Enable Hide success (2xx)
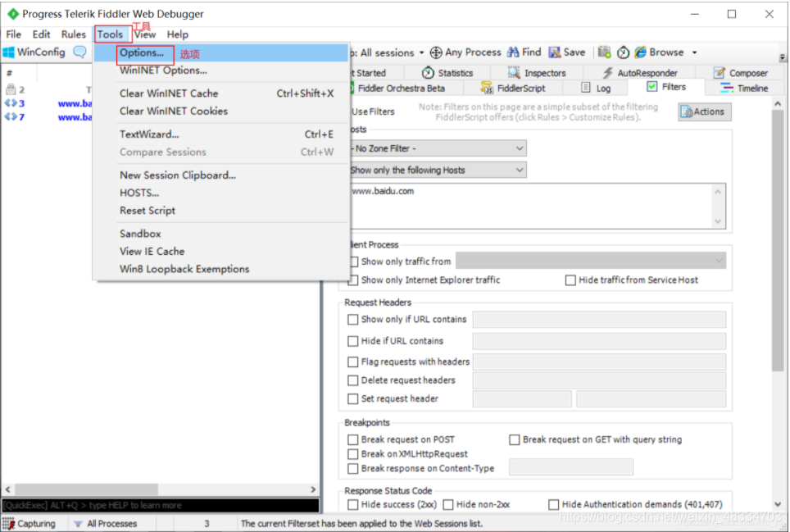790x532 pixels. pyautogui.click(x=352, y=504)
